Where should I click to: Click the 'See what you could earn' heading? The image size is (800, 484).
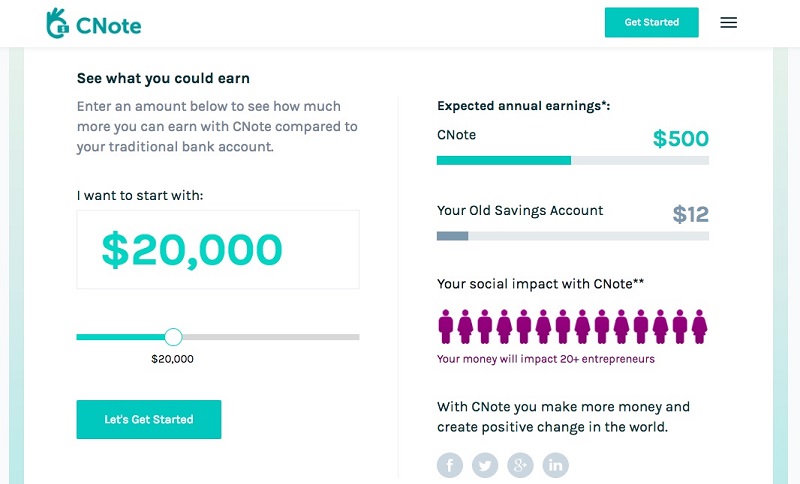point(163,79)
